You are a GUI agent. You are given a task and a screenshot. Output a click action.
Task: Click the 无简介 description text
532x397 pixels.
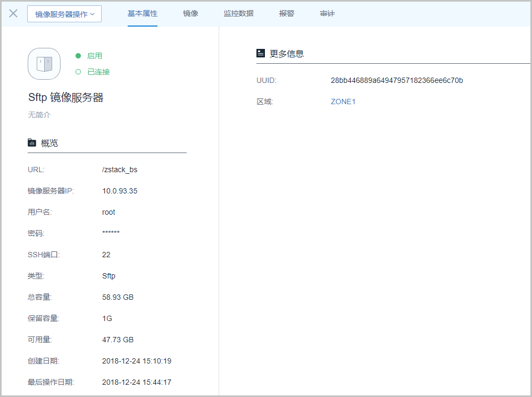click(x=39, y=115)
